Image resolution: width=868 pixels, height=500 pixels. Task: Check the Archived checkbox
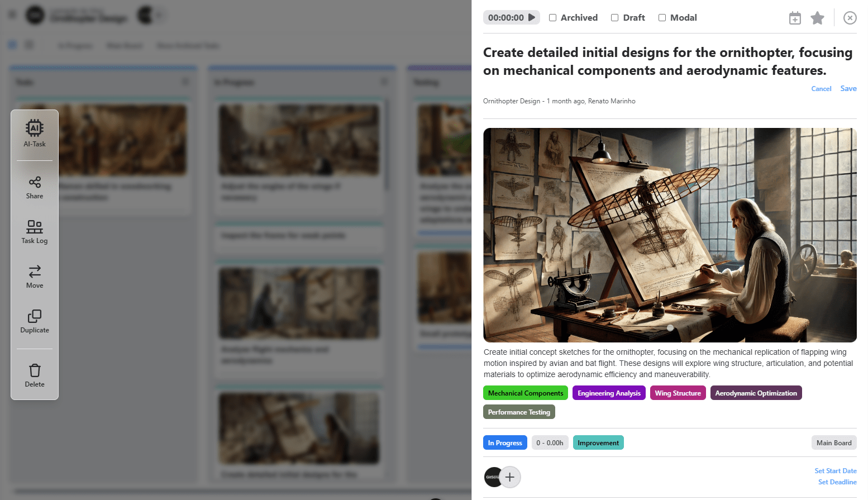[552, 18]
